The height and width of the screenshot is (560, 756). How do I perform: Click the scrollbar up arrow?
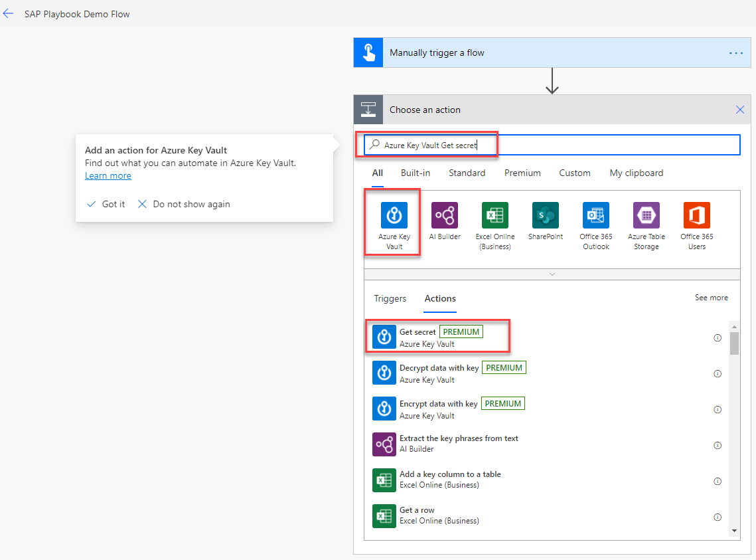point(734,327)
